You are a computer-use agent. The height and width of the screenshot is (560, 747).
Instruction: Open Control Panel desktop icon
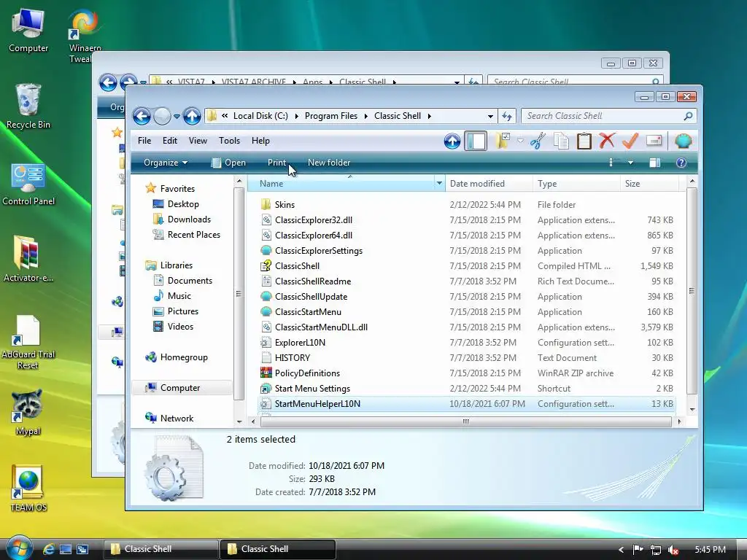28,184
